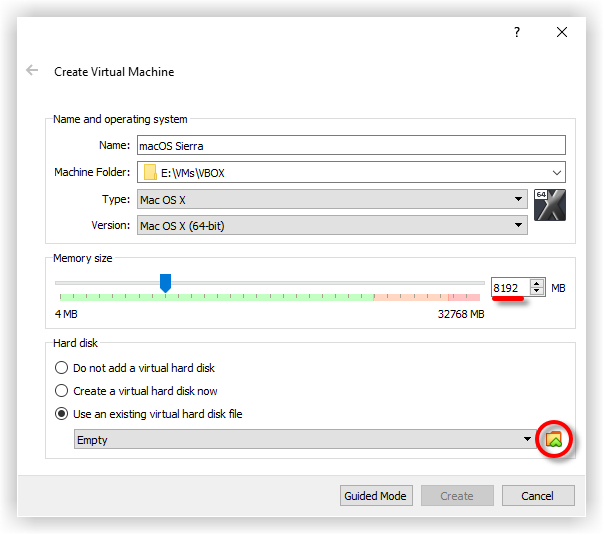The image size is (604, 535).
Task: Select Create a virtual hard disk now
Action: (63, 391)
